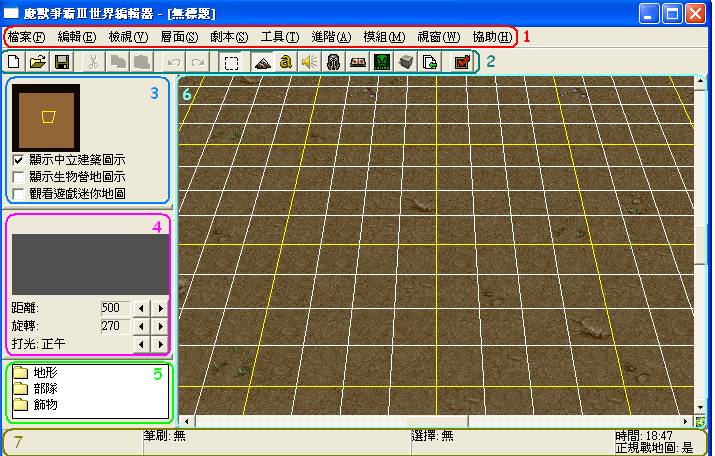Open the Campaign editor icon
The height and width of the screenshot is (456, 715).
358,62
